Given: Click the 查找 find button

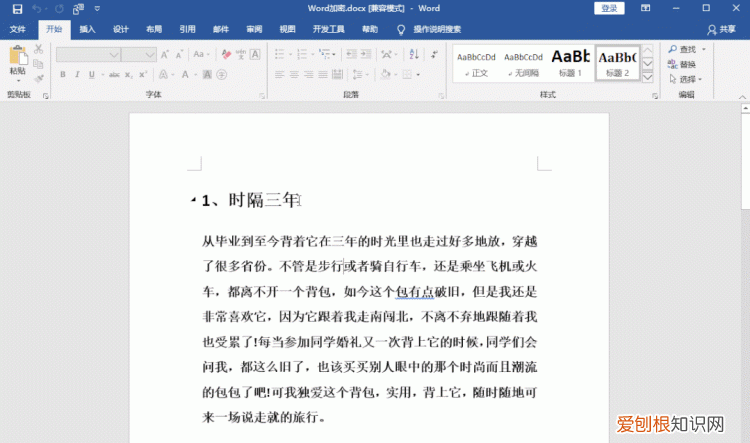Looking at the screenshot, I should pyautogui.click(x=683, y=49).
